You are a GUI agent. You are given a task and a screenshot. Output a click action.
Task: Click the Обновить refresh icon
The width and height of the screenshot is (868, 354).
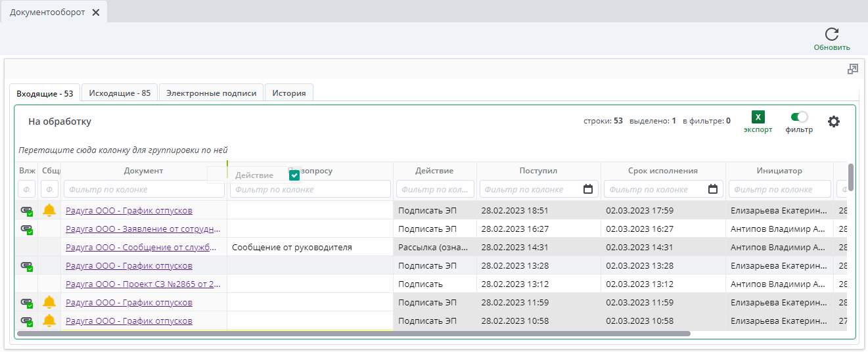coord(832,35)
